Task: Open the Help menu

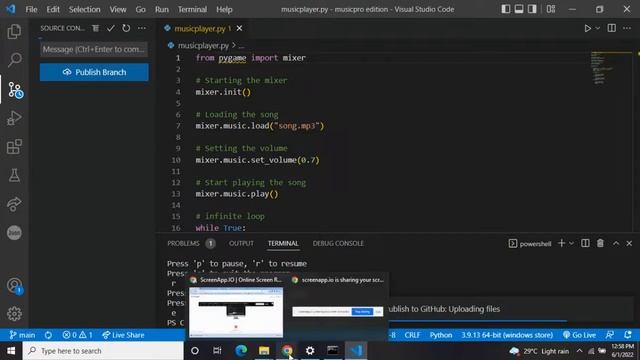Action: 224,9
